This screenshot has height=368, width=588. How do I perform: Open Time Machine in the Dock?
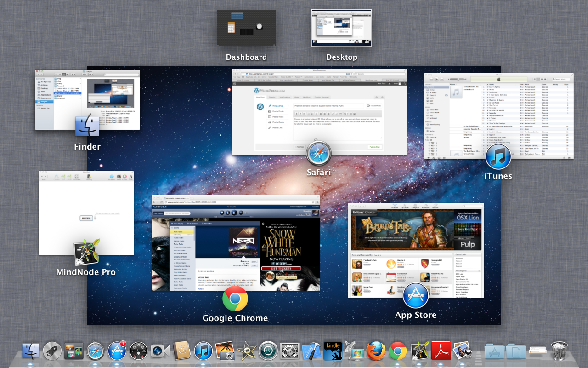(x=268, y=351)
